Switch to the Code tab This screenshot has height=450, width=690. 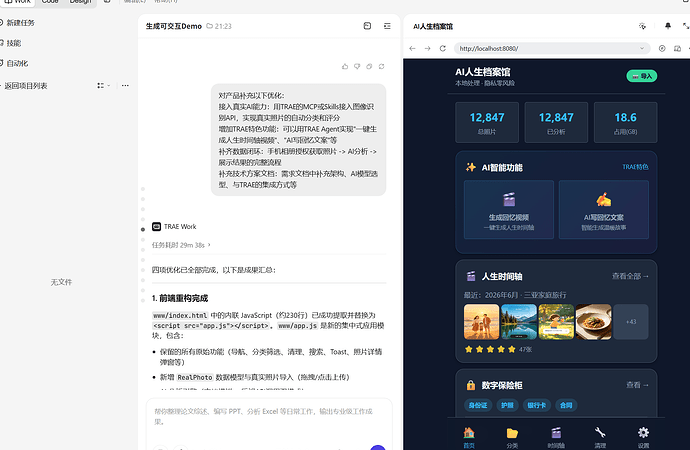50,2
